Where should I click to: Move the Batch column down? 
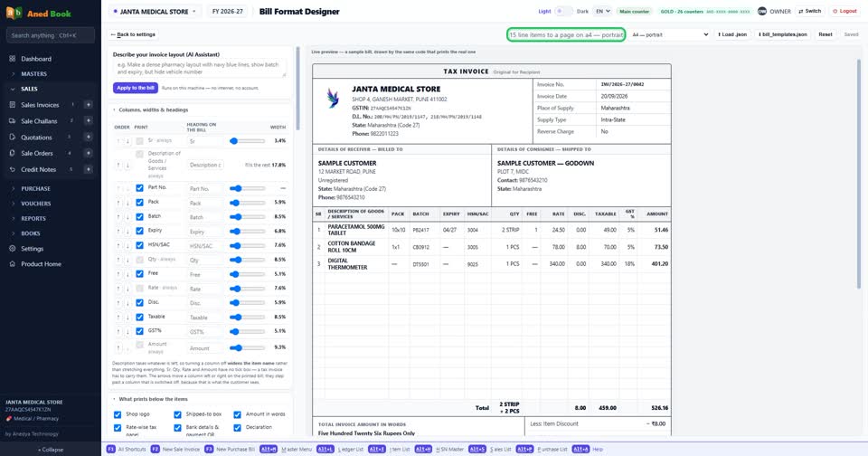pyautogui.click(x=127, y=217)
